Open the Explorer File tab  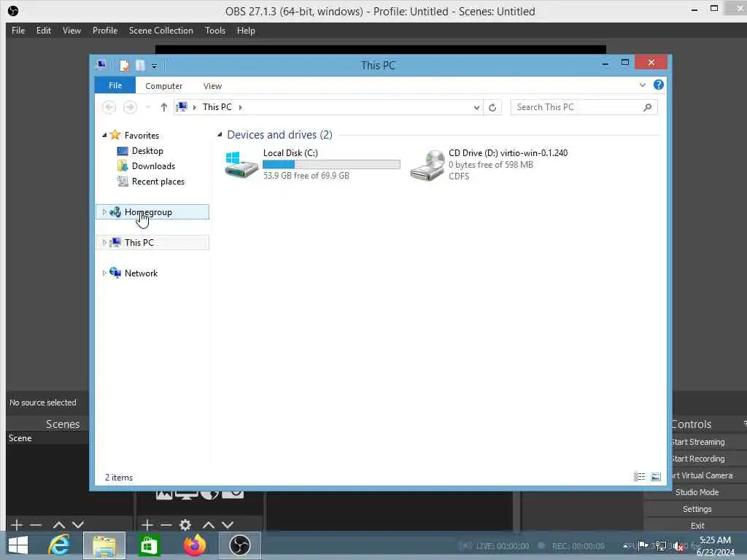(x=115, y=85)
